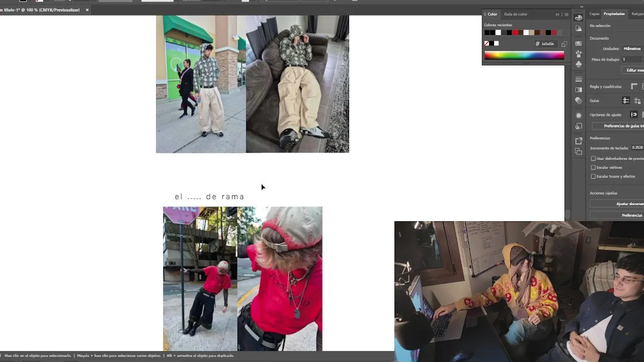The image size is (644, 362).
Task: Click the color spectrum bar
Action: [524, 55]
